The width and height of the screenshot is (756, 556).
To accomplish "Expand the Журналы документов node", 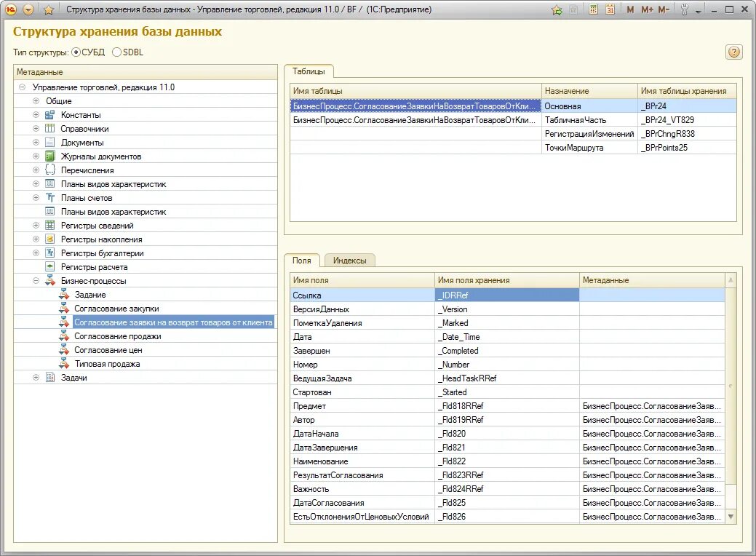I will point(36,156).
